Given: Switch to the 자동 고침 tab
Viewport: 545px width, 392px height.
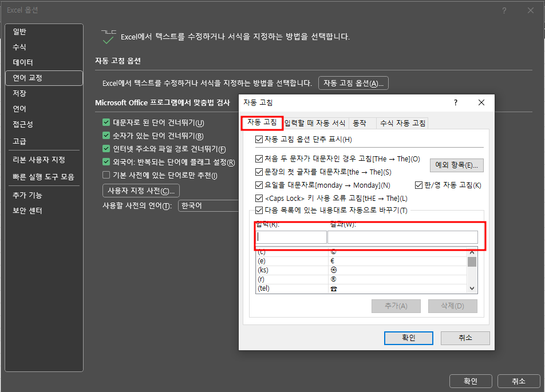Looking at the screenshot, I should (262, 122).
